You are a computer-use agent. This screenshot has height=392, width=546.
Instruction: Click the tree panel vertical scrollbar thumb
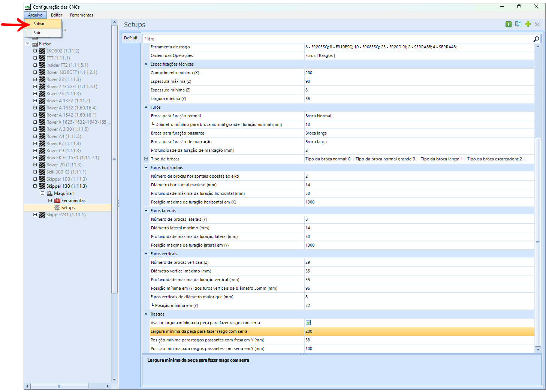point(114,159)
